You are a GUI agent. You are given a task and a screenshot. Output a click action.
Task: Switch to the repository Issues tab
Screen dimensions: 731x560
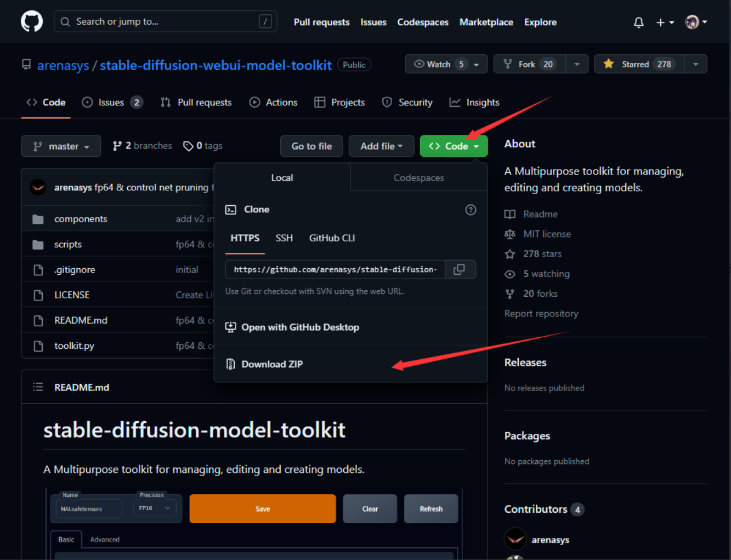tap(112, 103)
